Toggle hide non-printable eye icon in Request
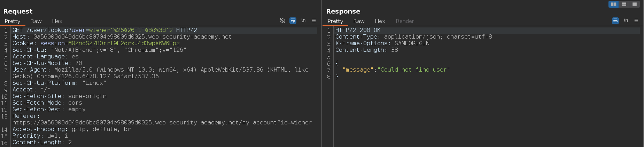This screenshot has width=644, height=147. click(x=282, y=21)
